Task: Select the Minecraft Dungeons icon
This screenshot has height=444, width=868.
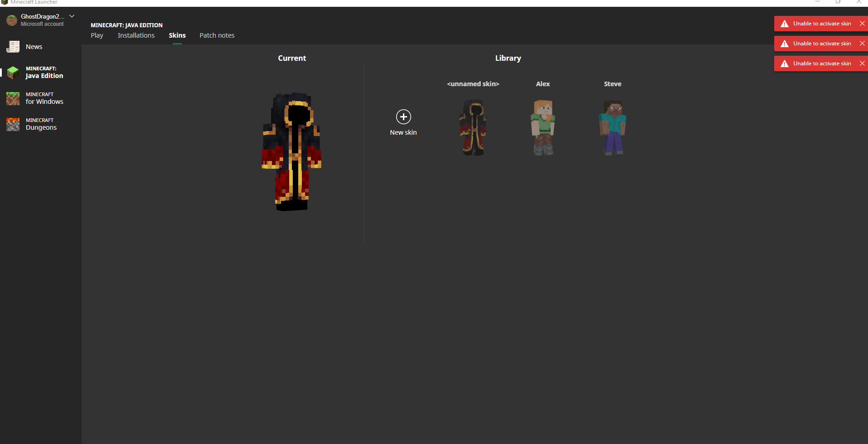Action: coord(13,124)
